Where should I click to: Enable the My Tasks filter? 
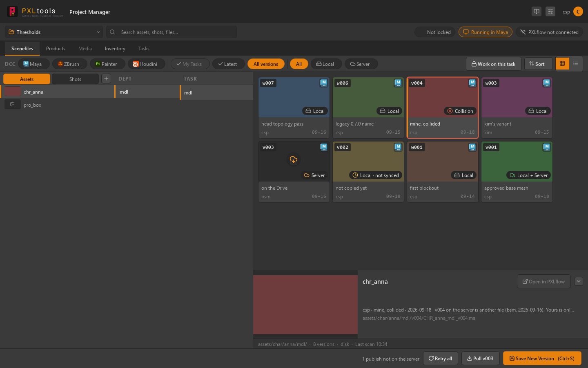tap(190, 64)
